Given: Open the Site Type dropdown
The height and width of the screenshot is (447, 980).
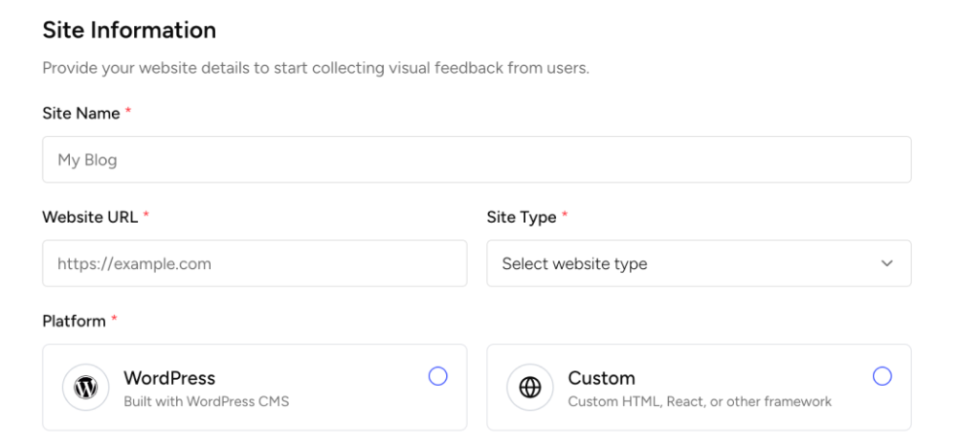Looking at the screenshot, I should pyautogui.click(x=698, y=263).
